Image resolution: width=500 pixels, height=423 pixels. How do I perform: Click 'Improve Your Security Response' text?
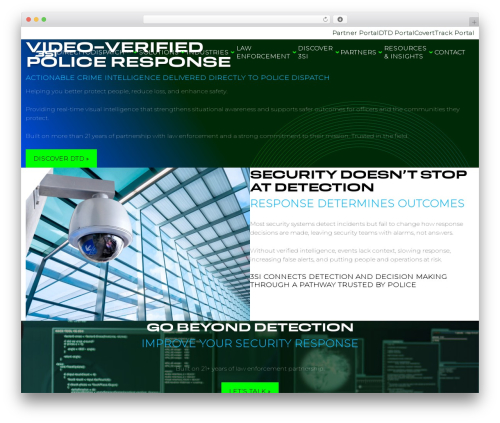(x=250, y=343)
